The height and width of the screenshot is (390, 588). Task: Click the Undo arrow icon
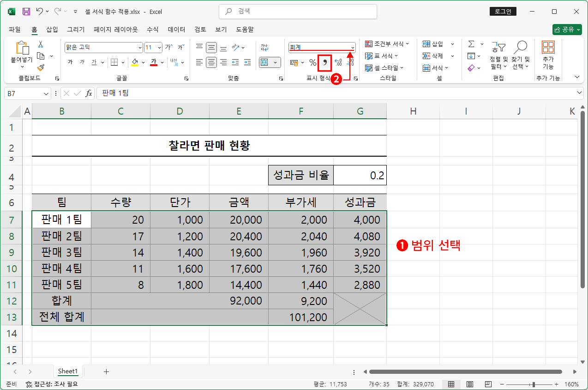coord(39,12)
